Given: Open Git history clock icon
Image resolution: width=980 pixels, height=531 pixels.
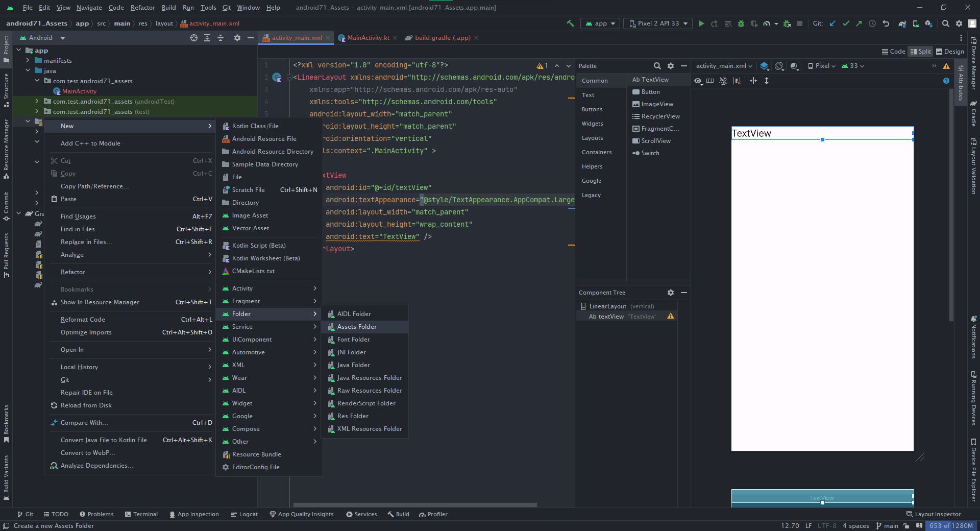Looking at the screenshot, I should pos(872,23).
